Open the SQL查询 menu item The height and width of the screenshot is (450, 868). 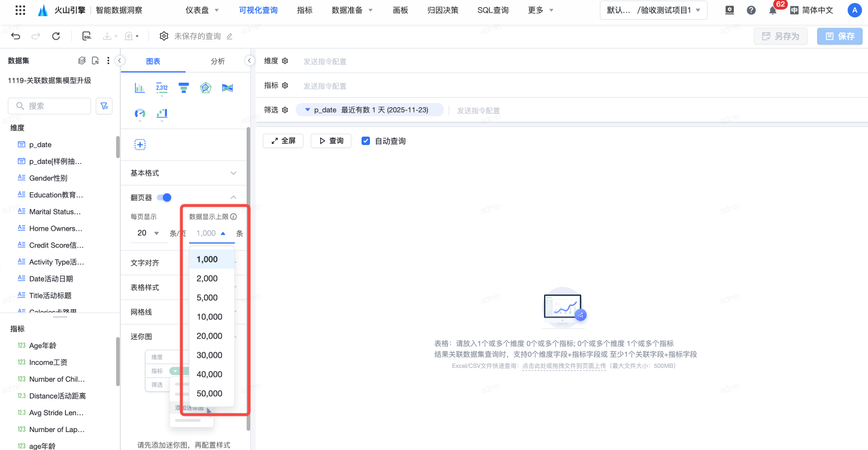[x=493, y=10]
